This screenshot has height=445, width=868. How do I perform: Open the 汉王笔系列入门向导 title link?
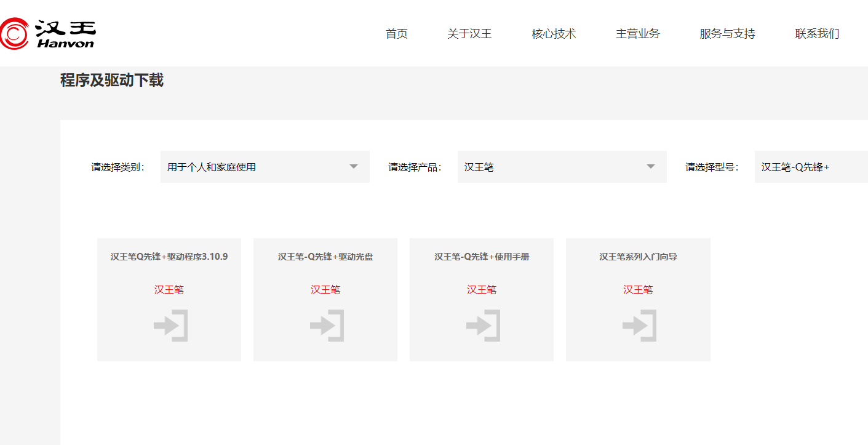tap(639, 257)
